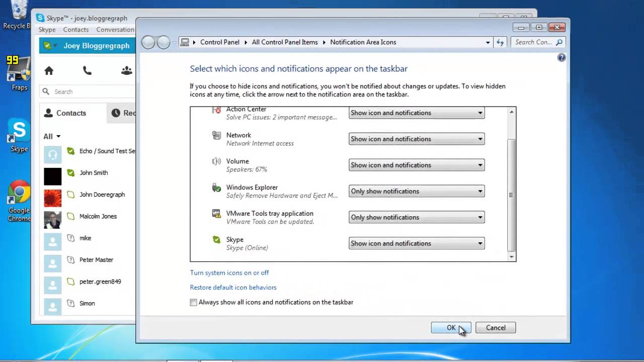Switch to the Recent tab in Skype
Image resolution: width=644 pixels, height=362 pixels.
pyautogui.click(x=122, y=113)
